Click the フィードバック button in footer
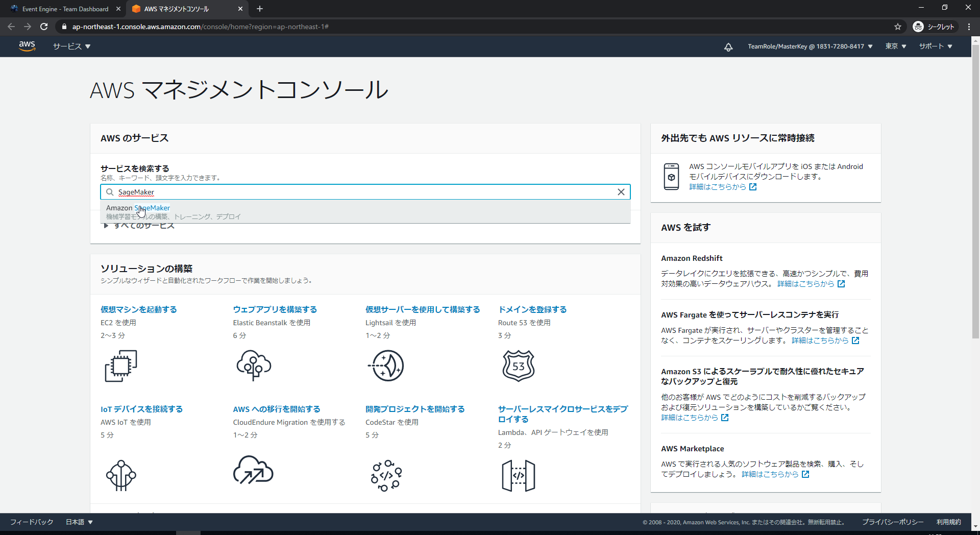 coord(32,522)
